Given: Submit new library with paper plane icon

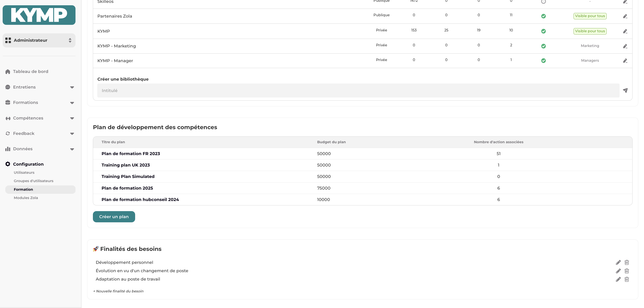Looking at the screenshot, I should pyautogui.click(x=625, y=90).
